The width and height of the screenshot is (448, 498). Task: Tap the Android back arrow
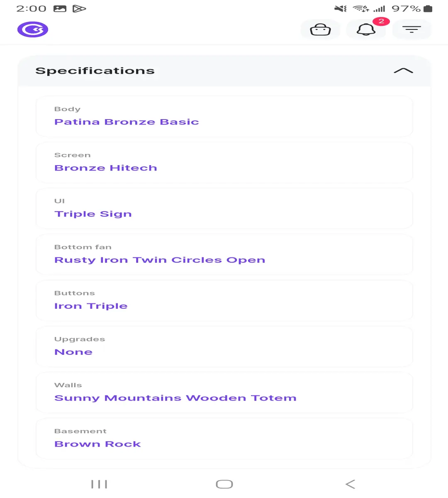pos(350,484)
